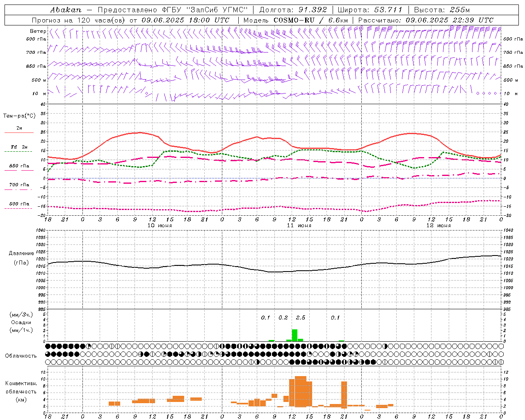The image size is (525, 420).
Task: Click the Рассчитано: 09.06.2025 22:39 UTC text
Action: [x=426, y=20]
